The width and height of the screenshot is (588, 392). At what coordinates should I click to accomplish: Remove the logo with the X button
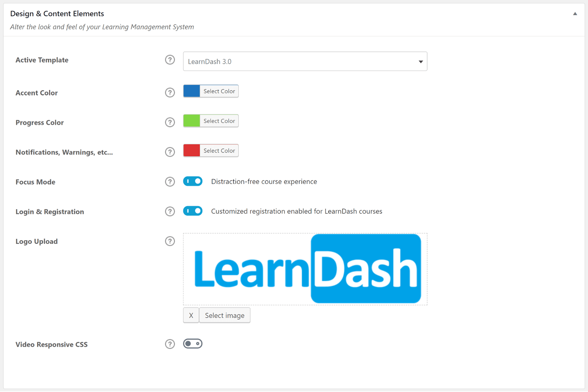coord(191,315)
